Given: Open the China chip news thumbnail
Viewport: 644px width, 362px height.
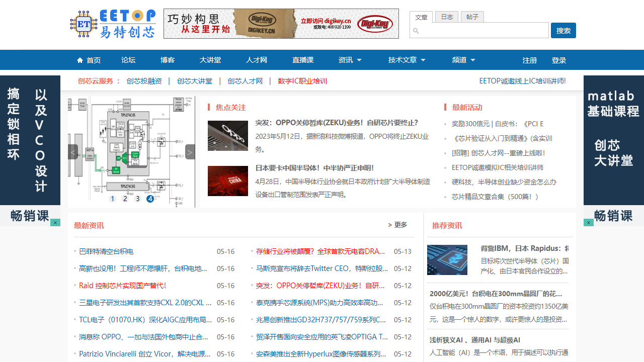Looking at the screenshot, I should pyautogui.click(x=228, y=181).
